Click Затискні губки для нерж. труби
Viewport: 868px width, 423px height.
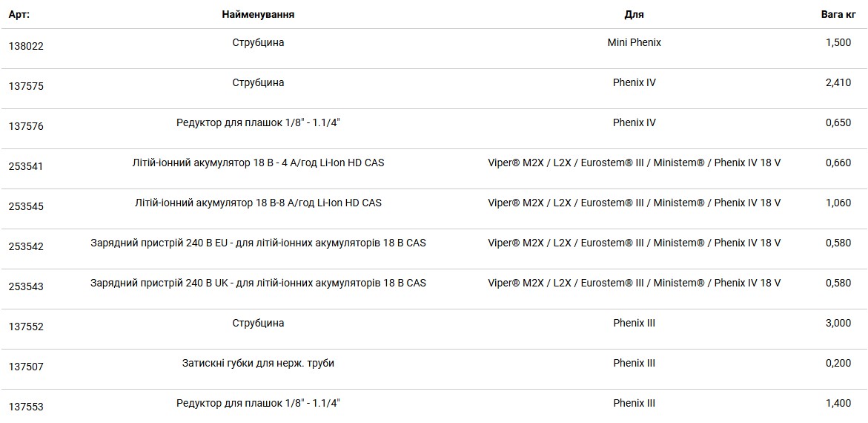(x=258, y=363)
